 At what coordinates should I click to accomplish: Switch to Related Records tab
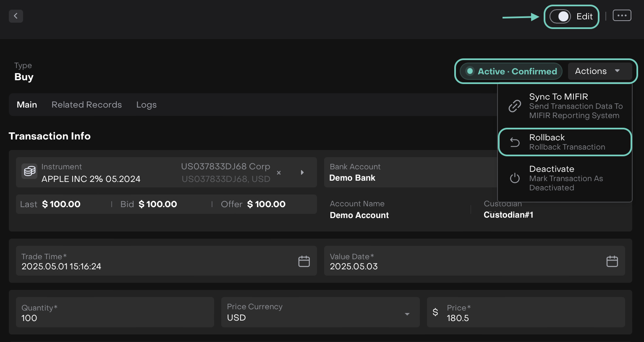[86, 105]
